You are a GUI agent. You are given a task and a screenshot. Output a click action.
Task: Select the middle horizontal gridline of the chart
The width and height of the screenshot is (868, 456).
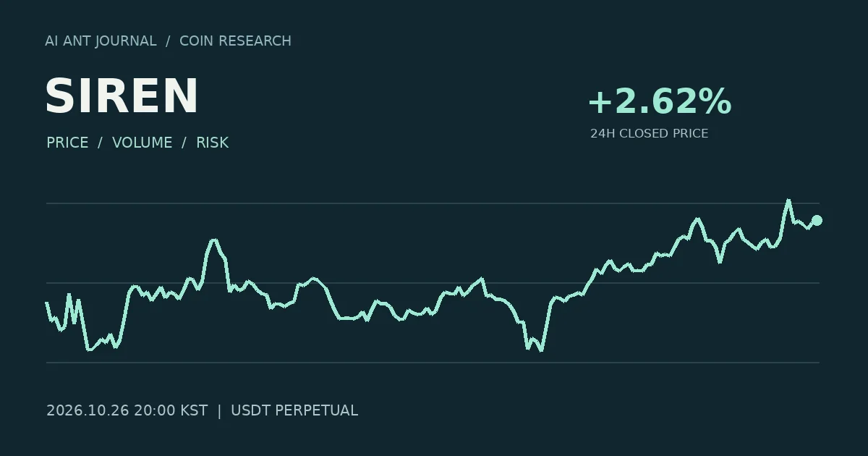click(433, 283)
